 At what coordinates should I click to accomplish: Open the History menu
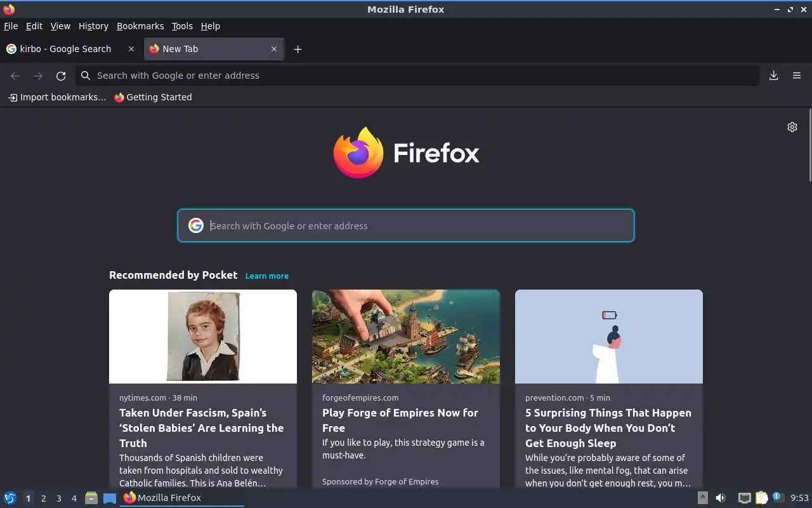[93, 26]
